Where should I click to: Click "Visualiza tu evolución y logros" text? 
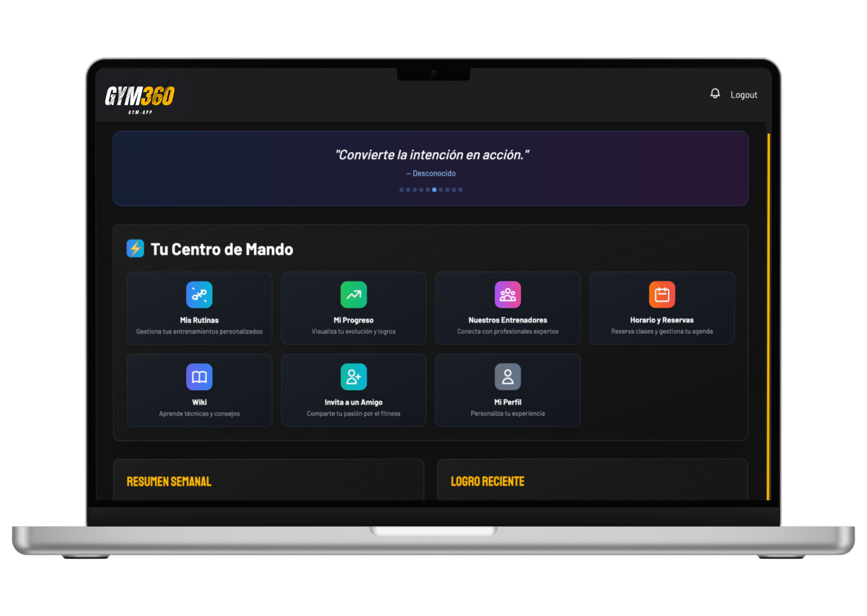pos(353,331)
